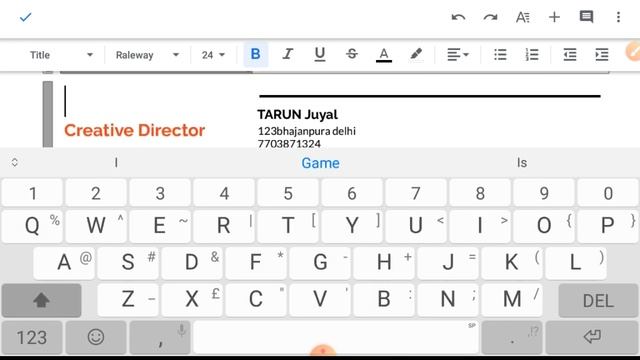
Task: Tap the Shift key
Action: [x=42, y=300]
